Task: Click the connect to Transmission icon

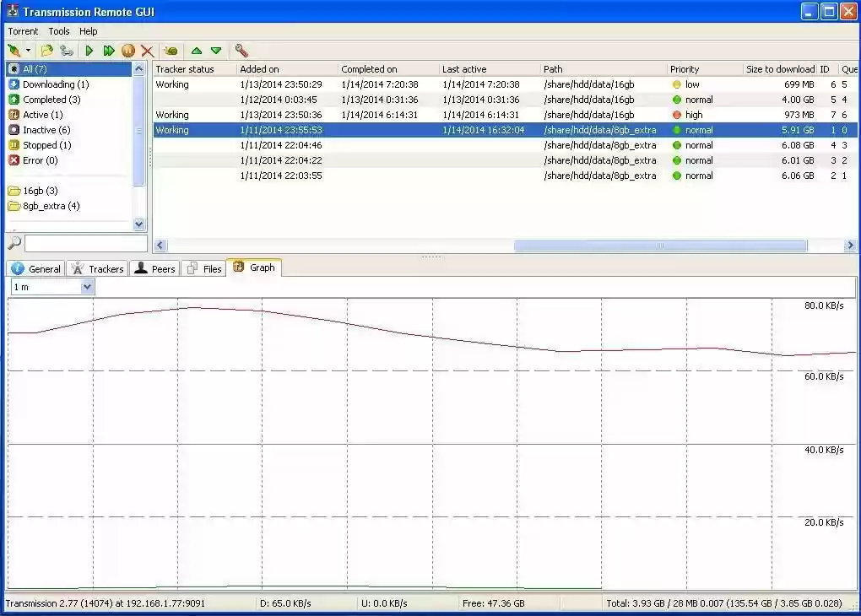Action: pos(14,51)
